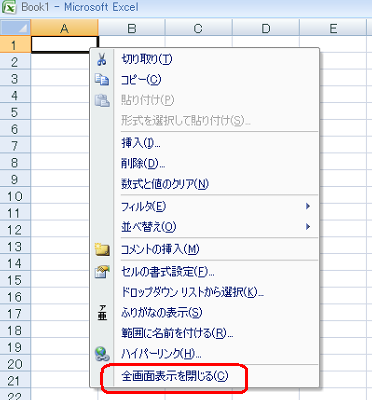
Task: Click 全画面表示を閉じる(C) to exit full screen
Action: click(x=204, y=376)
